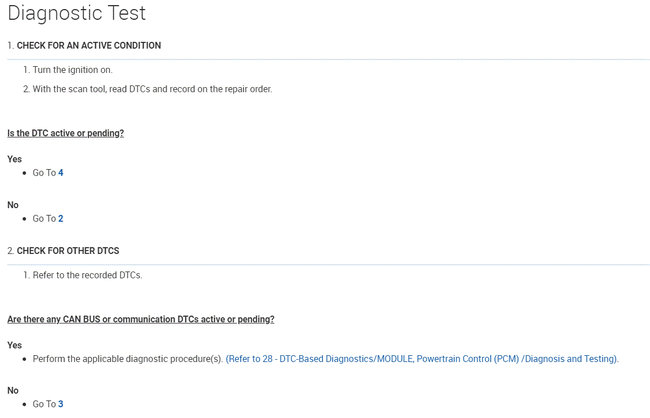Click the bullet beside 'Perform the applicable'
This screenshot has width=650, height=418.
click(24, 359)
